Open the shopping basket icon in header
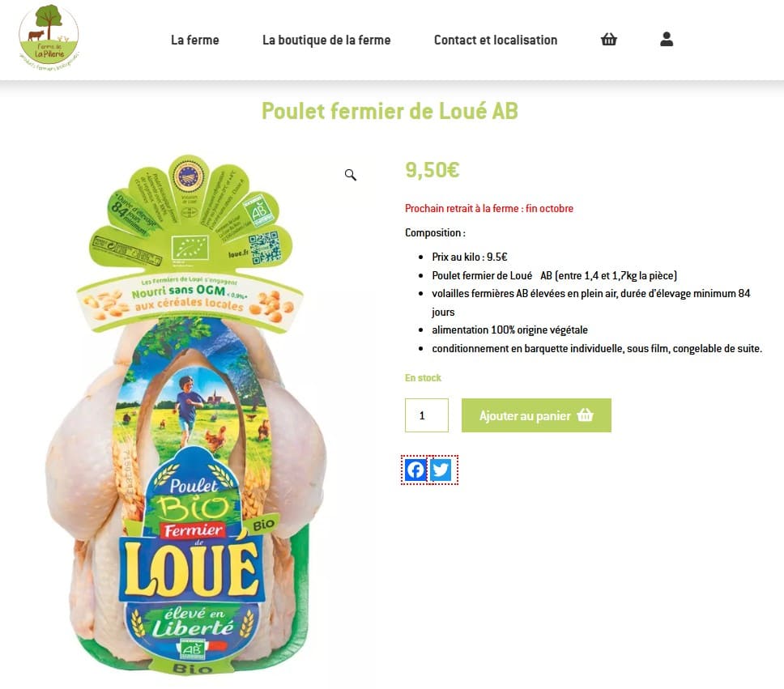This screenshot has width=784, height=689. tap(608, 39)
